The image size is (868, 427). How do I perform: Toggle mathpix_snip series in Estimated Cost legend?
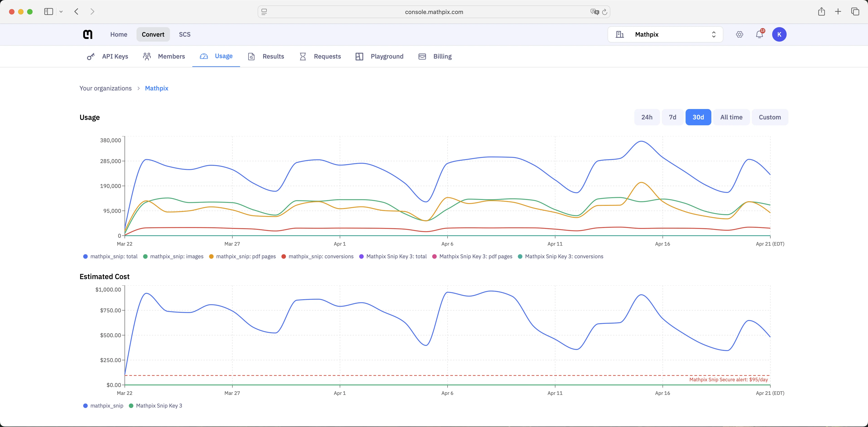103,406
